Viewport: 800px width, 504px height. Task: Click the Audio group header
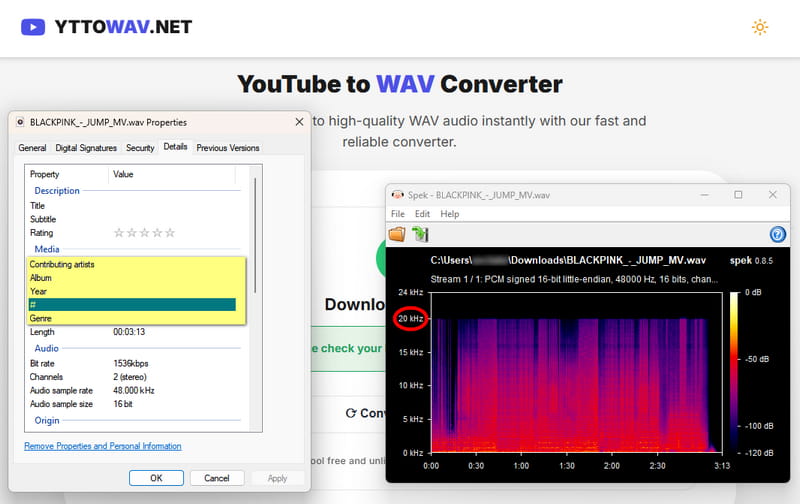pos(46,348)
